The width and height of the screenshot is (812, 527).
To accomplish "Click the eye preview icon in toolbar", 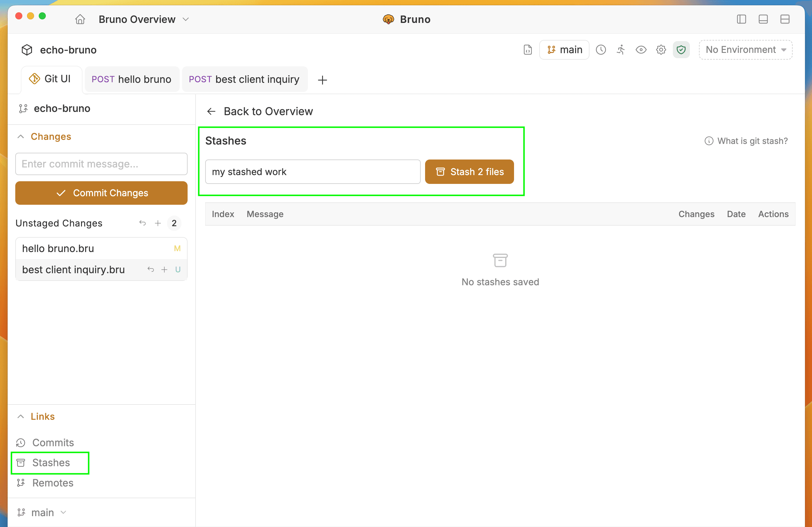I will [641, 50].
